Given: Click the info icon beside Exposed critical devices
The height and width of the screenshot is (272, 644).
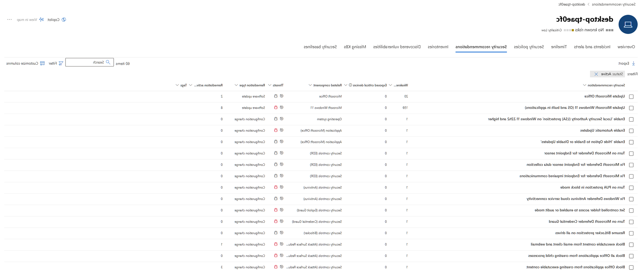Looking at the screenshot, I should 350,85.
